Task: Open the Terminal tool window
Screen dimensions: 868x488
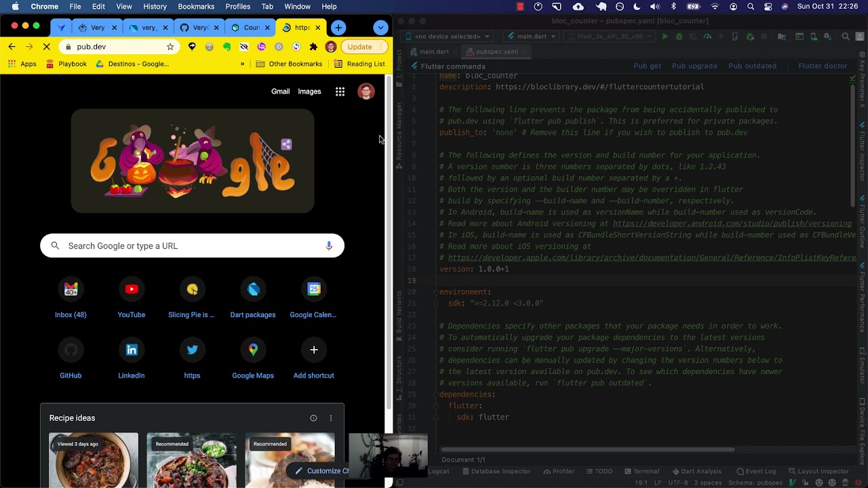Action: click(x=641, y=471)
